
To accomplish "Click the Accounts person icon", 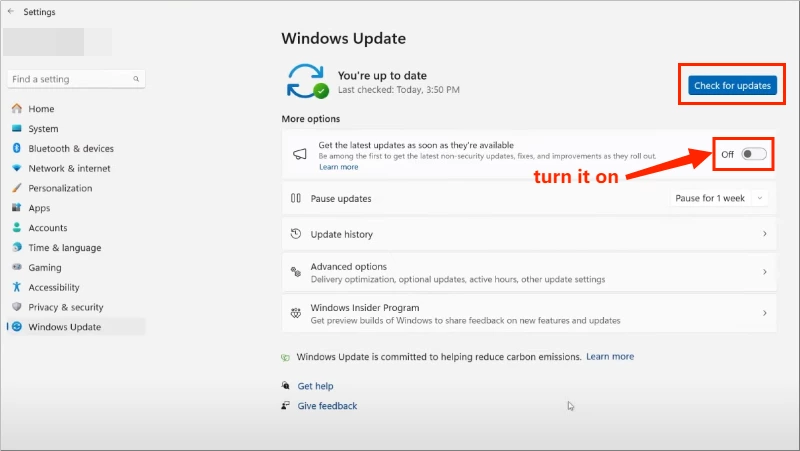I will (17, 228).
